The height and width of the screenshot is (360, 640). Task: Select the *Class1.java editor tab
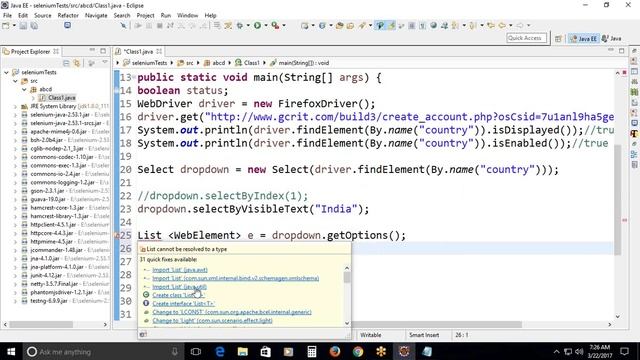click(138, 51)
